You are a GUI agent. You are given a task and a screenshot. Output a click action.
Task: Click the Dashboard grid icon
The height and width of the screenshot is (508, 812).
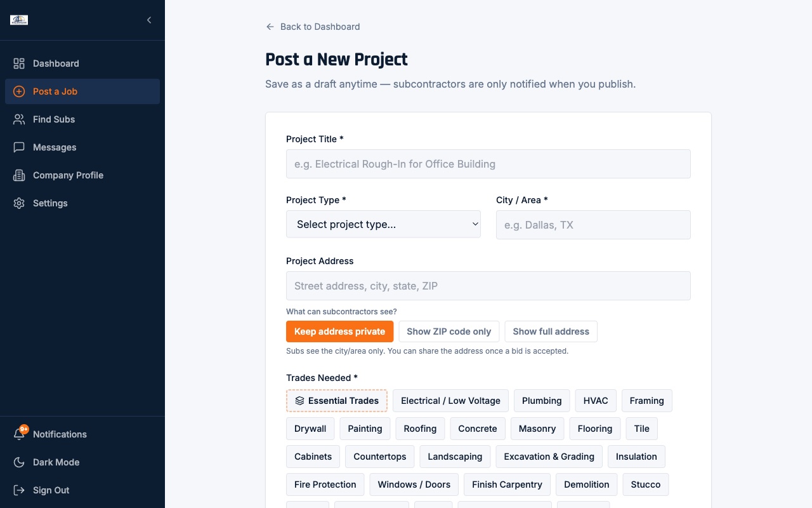(x=19, y=63)
